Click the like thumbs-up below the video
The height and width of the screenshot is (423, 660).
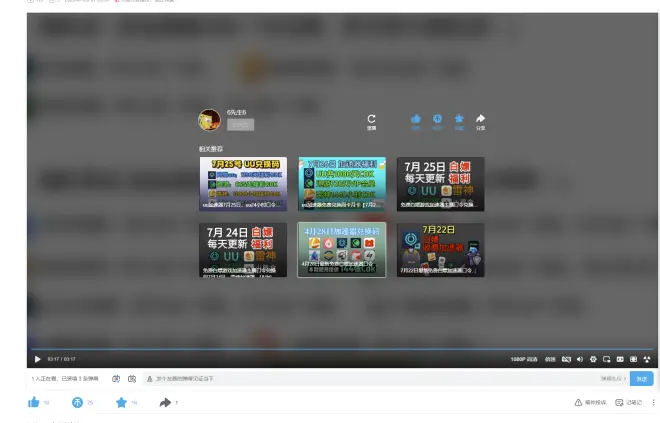(34, 402)
